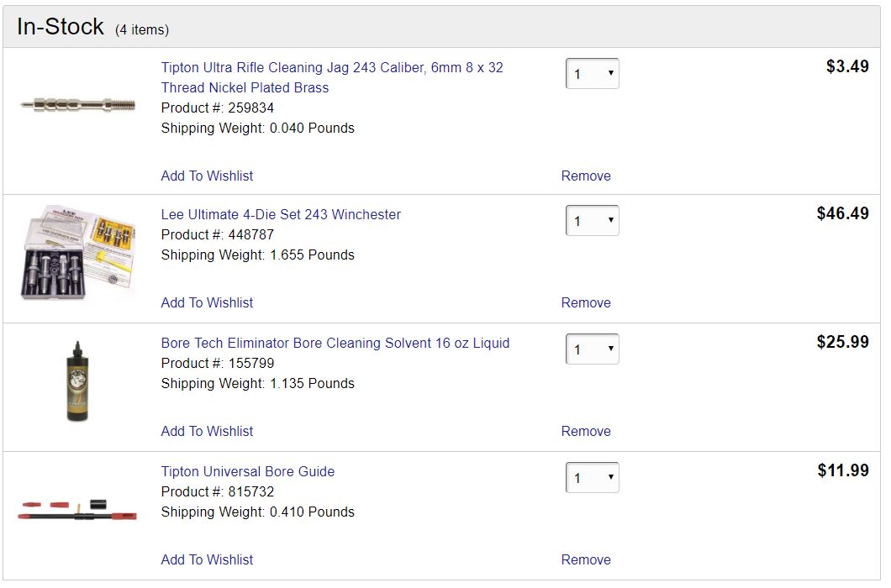Click Shipping Weight 1.135 Pounds text
Viewport: 891px width, 588px height.
click(257, 383)
